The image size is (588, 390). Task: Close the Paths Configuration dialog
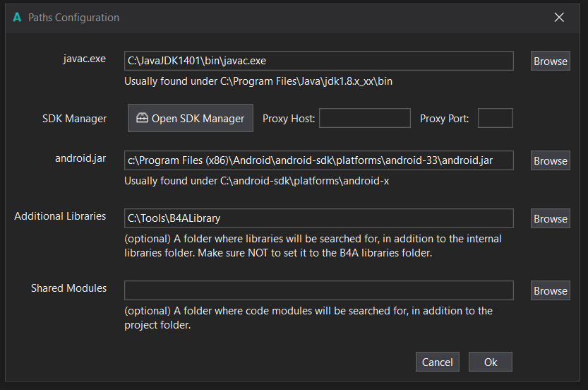click(x=559, y=18)
